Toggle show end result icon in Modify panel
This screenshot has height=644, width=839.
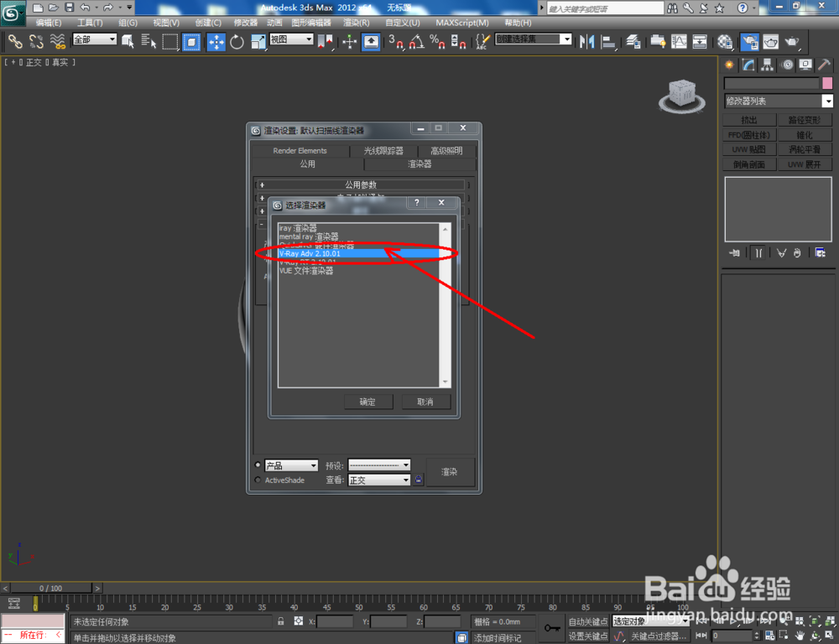pos(758,253)
